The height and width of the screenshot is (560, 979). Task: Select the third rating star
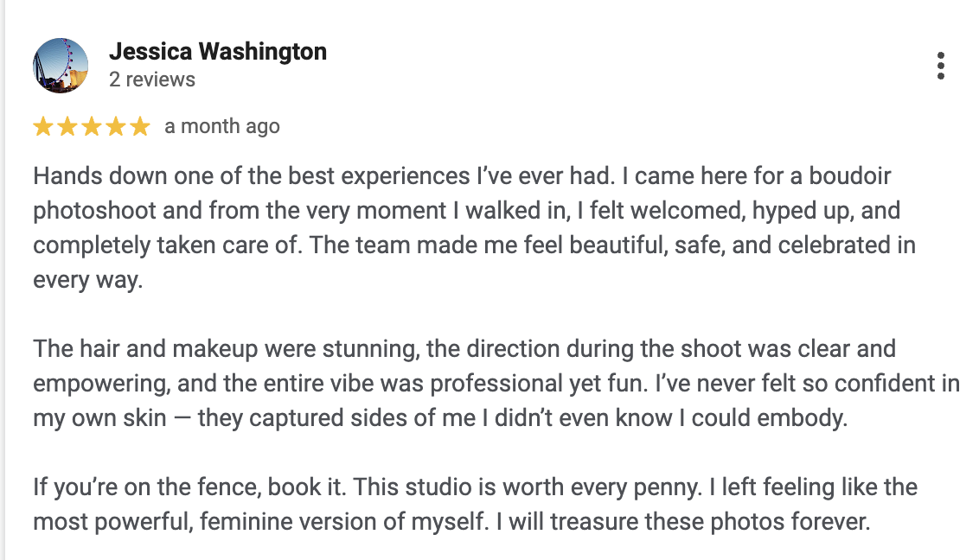(x=92, y=127)
